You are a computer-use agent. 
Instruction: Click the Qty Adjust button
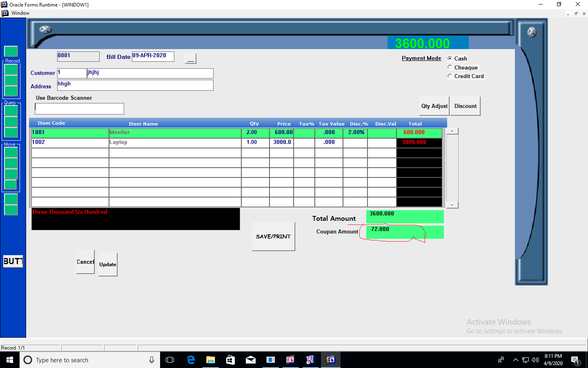click(434, 106)
